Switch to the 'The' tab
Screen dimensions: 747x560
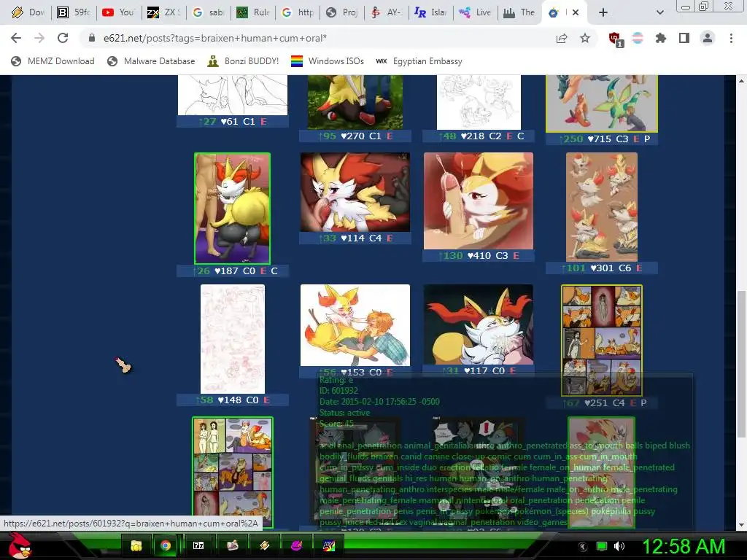(520, 12)
